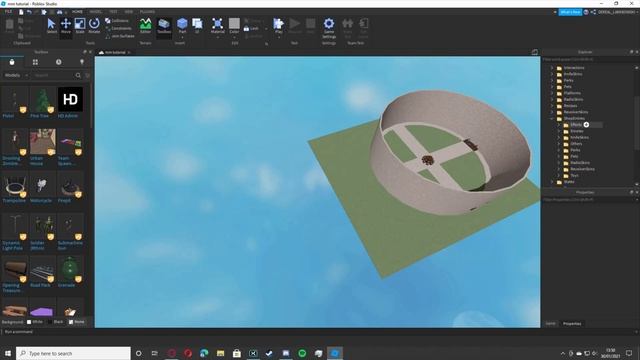The image size is (640, 360).
Task: Click the Undo arrow in quick access bar
Action: pyautogui.click(x=29, y=12)
